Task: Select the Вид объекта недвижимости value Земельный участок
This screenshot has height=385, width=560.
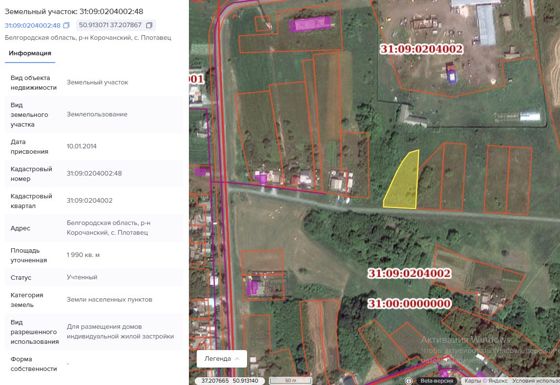Action: coord(97,82)
